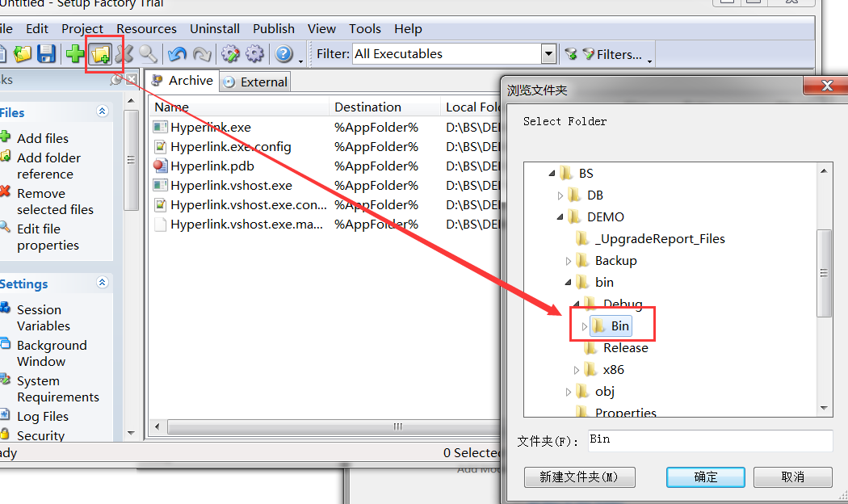Close the tasks pane with its X icon

coord(131,79)
